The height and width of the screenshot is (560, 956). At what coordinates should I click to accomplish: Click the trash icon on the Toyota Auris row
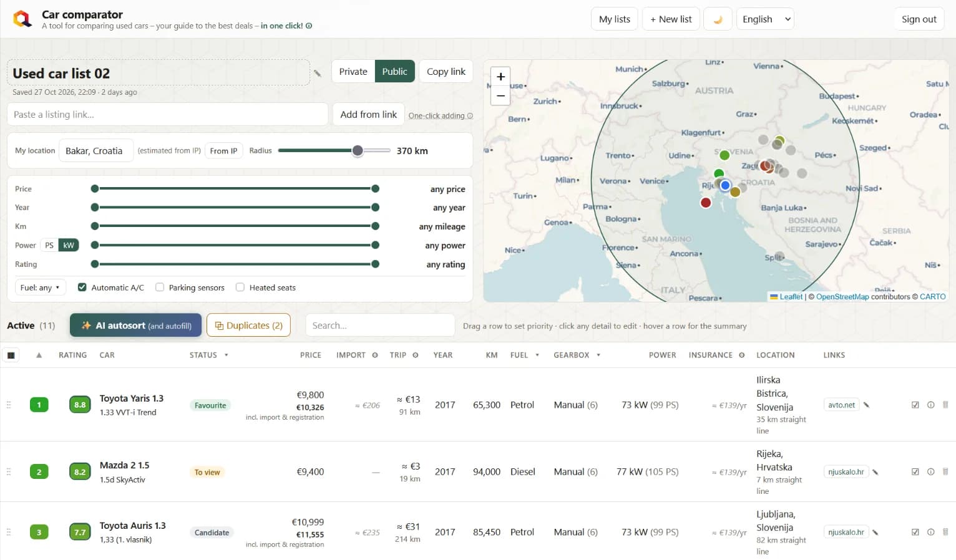(x=945, y=532)
